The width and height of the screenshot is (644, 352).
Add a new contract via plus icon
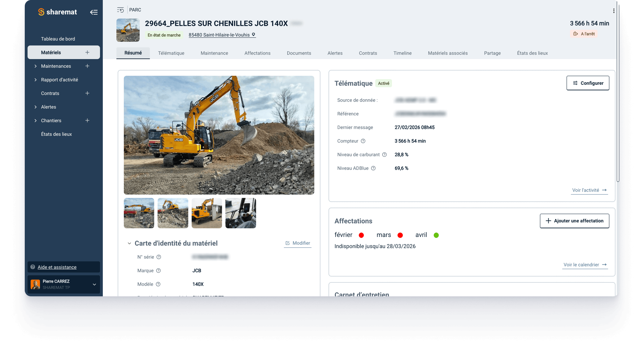(87, 93)
